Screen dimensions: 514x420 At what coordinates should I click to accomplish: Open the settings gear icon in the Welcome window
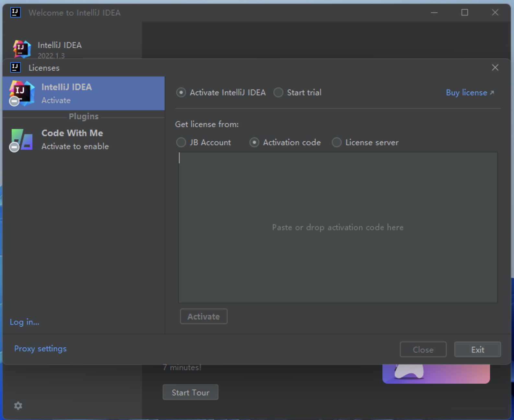coord(18,405)
